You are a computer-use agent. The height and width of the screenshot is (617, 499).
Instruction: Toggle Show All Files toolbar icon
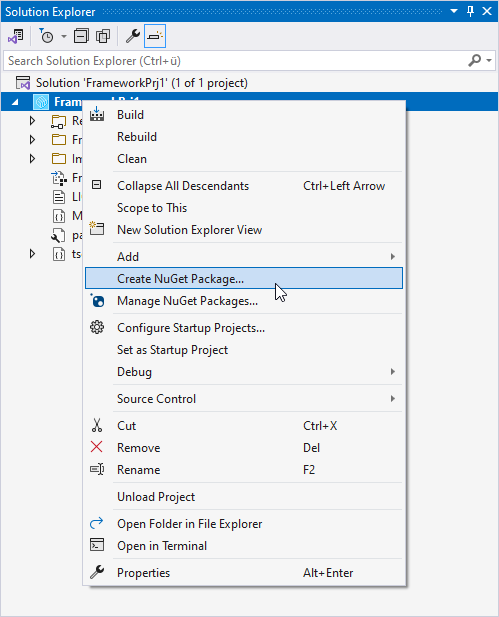103,36
